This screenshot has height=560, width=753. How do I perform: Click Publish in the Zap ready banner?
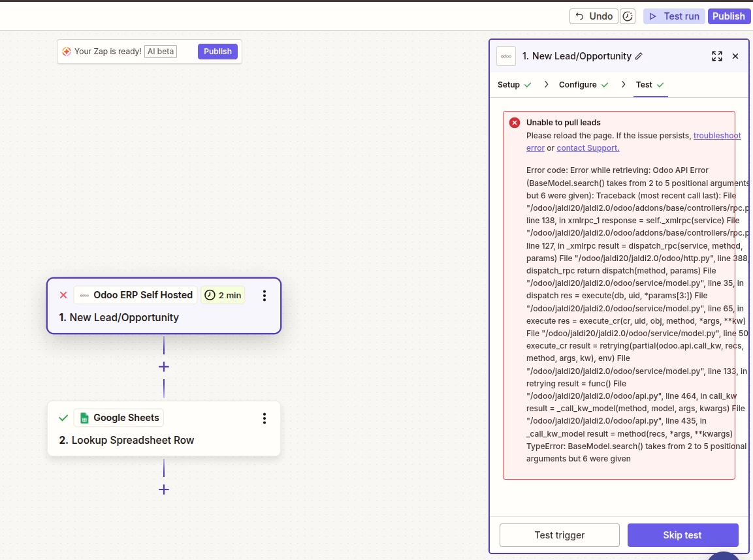[x=217, y=52]
